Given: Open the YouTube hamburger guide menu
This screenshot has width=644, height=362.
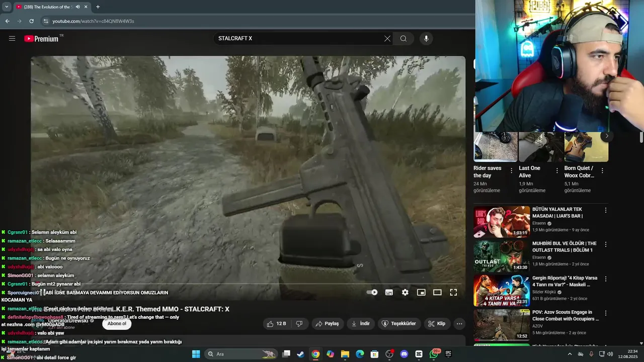Looking at the screenshot, I should pos(12,39).
